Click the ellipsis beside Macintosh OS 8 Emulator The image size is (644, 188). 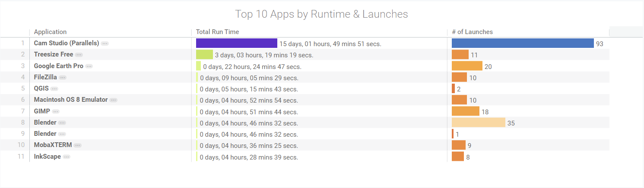tap(113, 100)
